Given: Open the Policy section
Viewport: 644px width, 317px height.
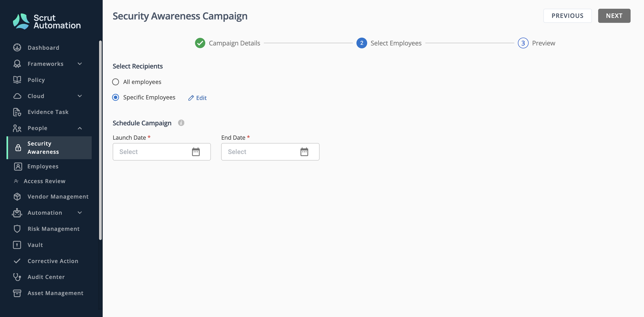Looking at the screenshot, I should click(36, 80).
